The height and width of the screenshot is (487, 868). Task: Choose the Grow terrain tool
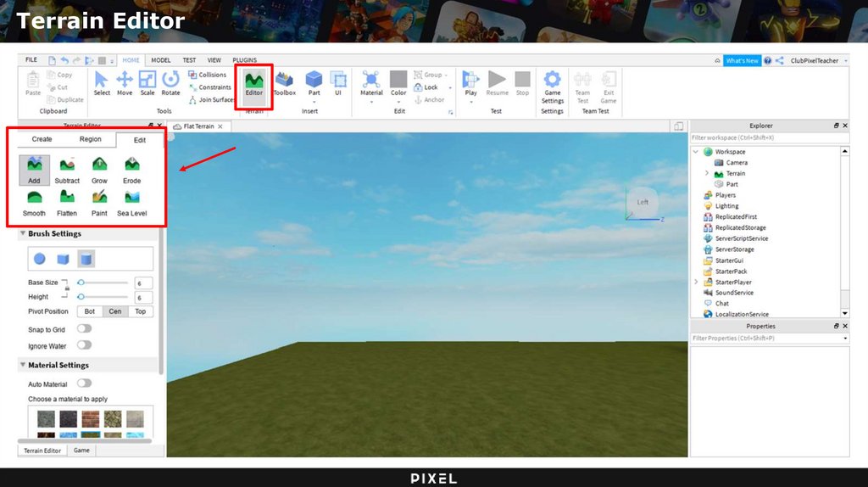click(x=100, y=170)
